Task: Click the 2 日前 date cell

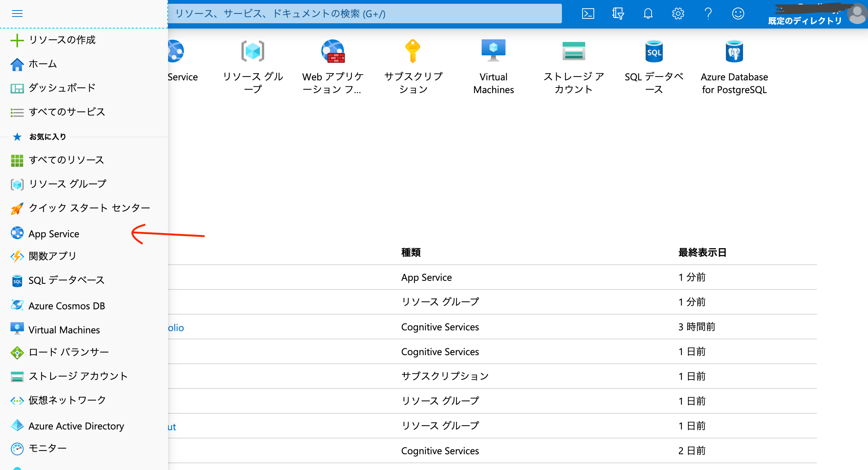Action: tap(692, 450)
